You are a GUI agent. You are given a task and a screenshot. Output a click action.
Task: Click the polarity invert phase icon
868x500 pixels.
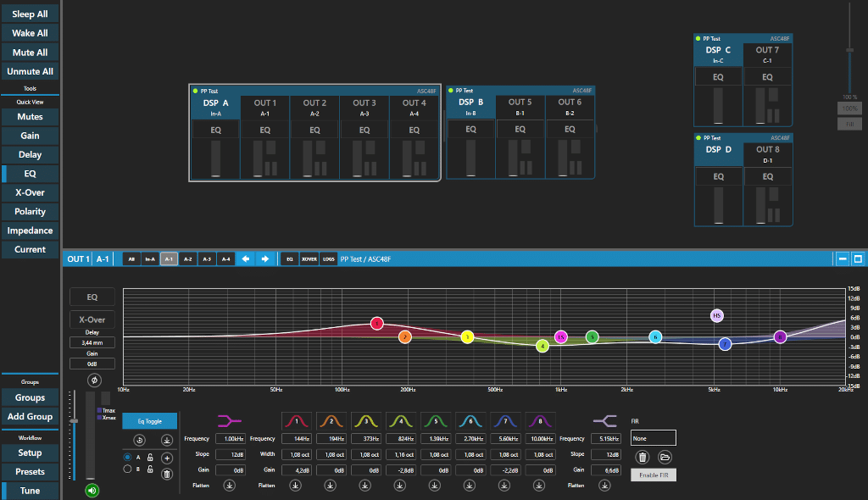92,379
